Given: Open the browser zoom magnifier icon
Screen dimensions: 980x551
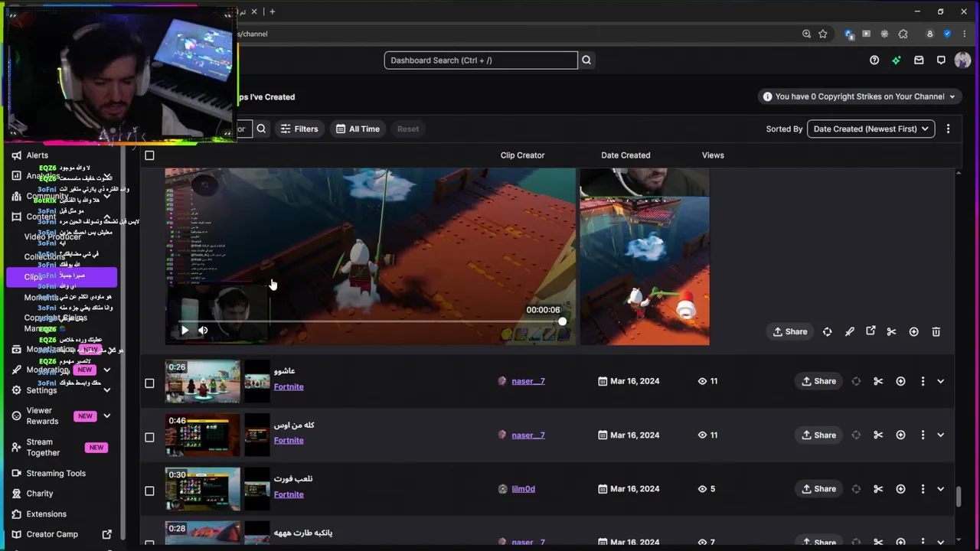Looking at the screenshot, I should 806,34.
